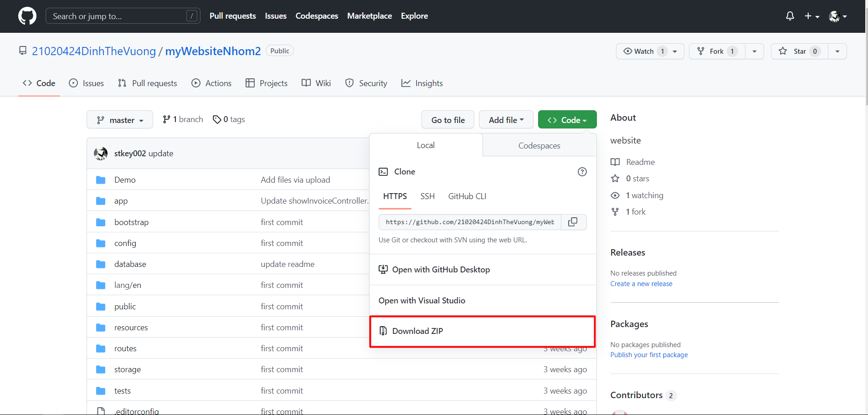Click the search or jump to field
This screenshot has width=868, height=415.
coord(118,15)
